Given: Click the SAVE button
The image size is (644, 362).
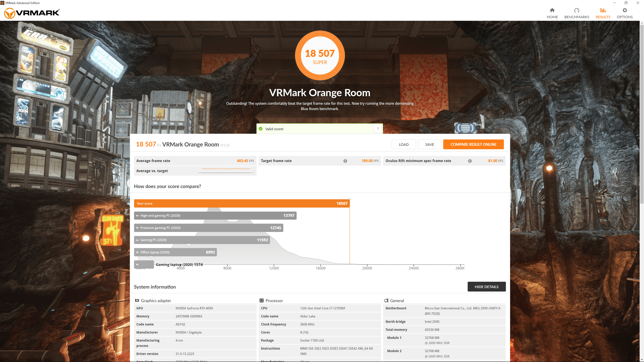Looking at the screenshot, I should [x=430, y=144].
